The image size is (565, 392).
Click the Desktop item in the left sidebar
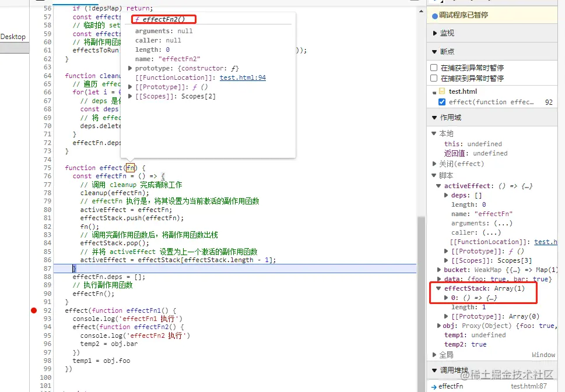(x=13, y=36)
